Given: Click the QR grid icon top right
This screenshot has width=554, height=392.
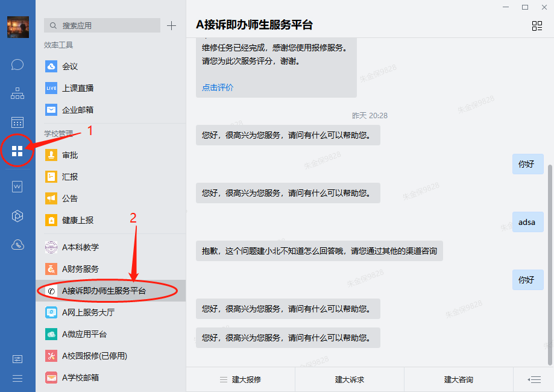Looking at the screenshot, I should (537, 25).
